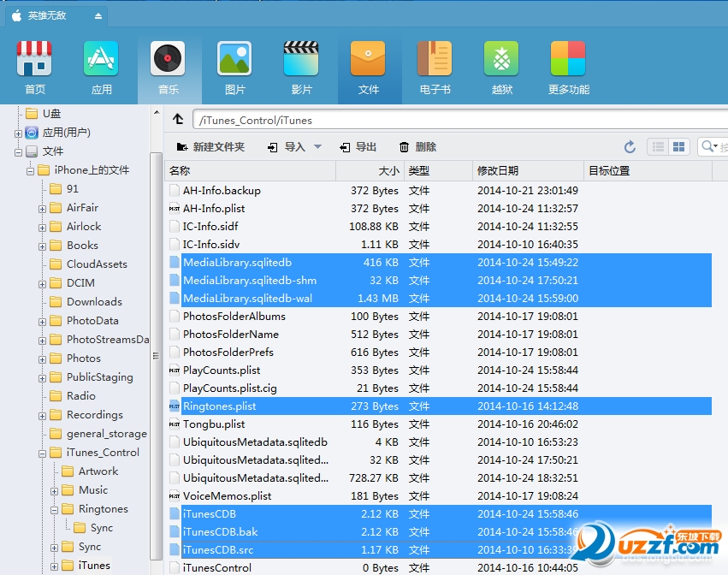Select the Downloads folder in tree
The image size is (728, 575).
point(86,302)
